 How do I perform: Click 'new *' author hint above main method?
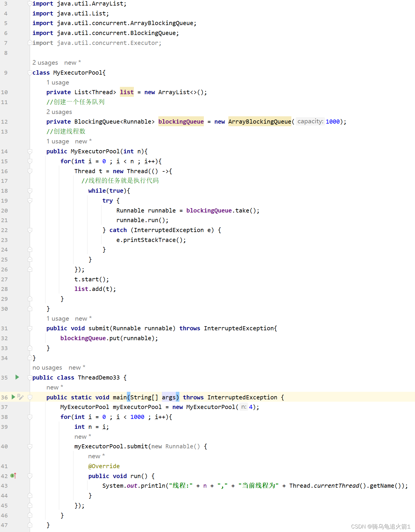(55, 387)
